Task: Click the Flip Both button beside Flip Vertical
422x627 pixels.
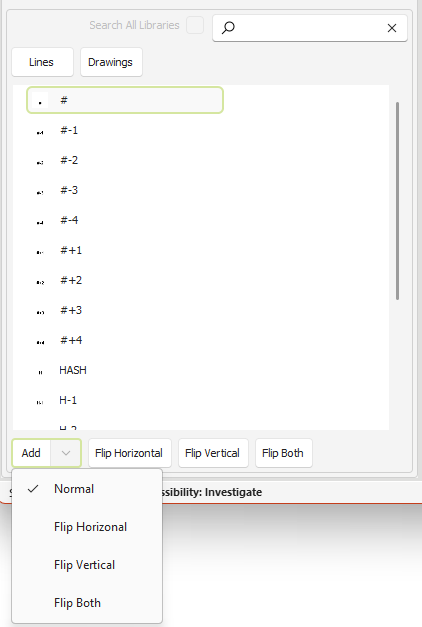Action: click(x=284, y=453)
